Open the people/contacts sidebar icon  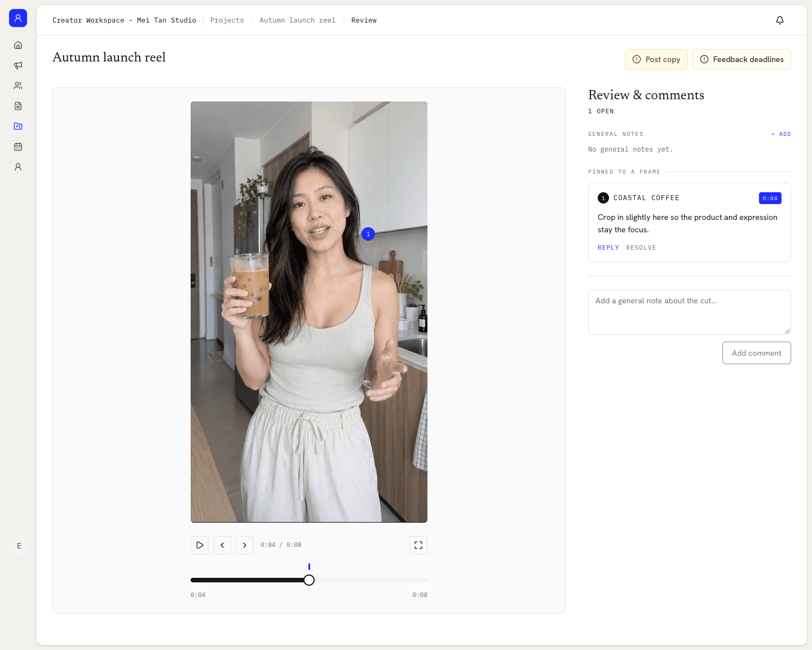[18, 86]
